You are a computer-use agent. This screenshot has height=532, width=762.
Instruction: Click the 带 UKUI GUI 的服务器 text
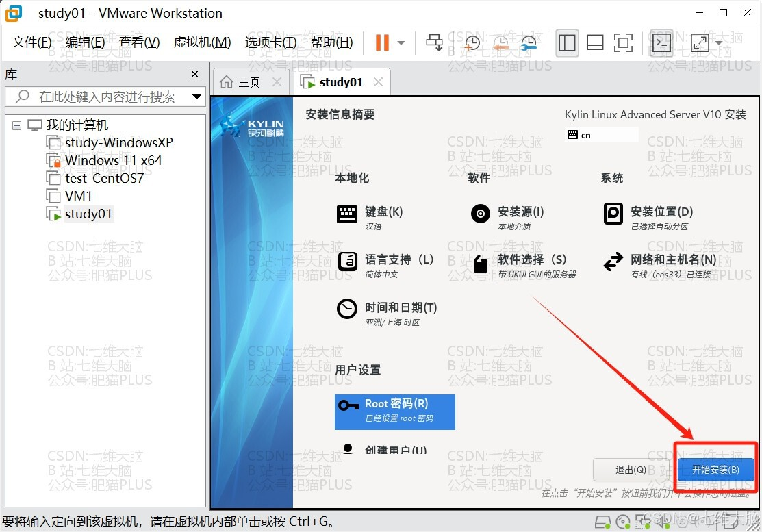(537, 275)
